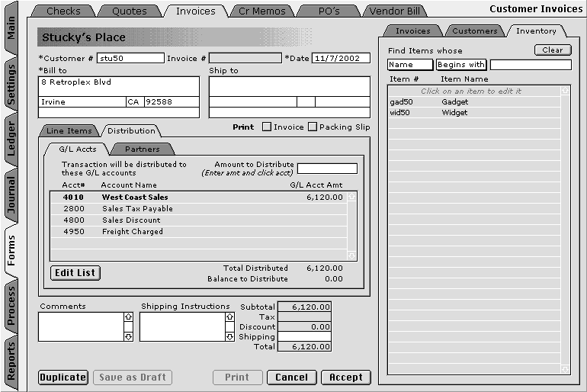Click the Duplicate button
The height and width of the screenshot is (392, 587).
tap(63, 378)
